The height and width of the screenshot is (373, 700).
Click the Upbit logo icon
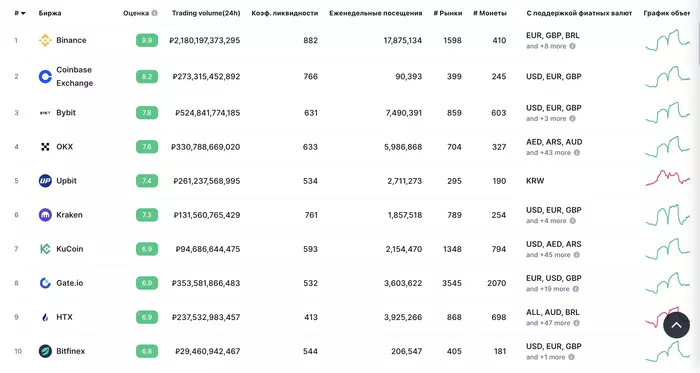[x=45, y=181]
